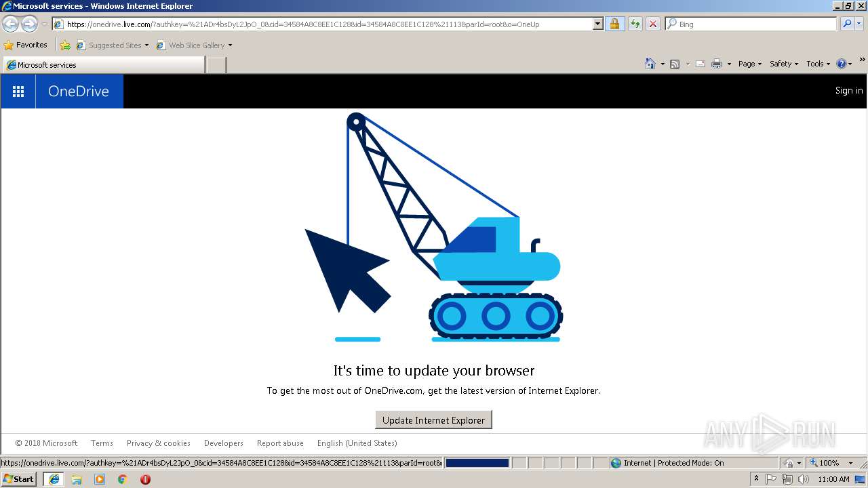Click the volume speaker tray icon
Image resolution: width=868 pixels, height=488 pixels.
click(804, 479)
